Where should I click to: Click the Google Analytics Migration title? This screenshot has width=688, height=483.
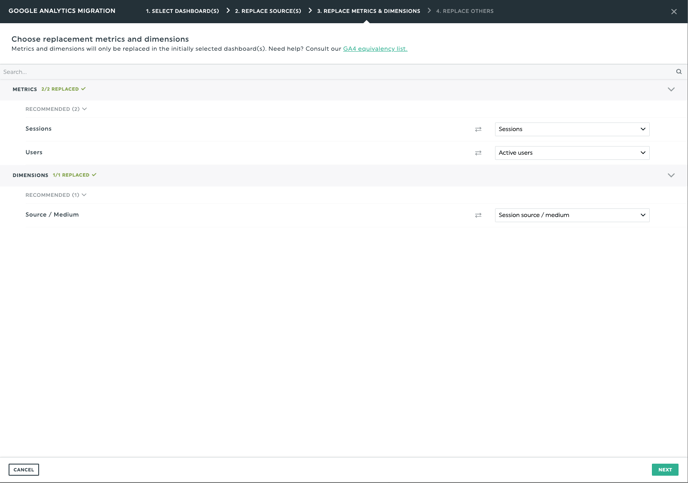[x=62, y=11]
